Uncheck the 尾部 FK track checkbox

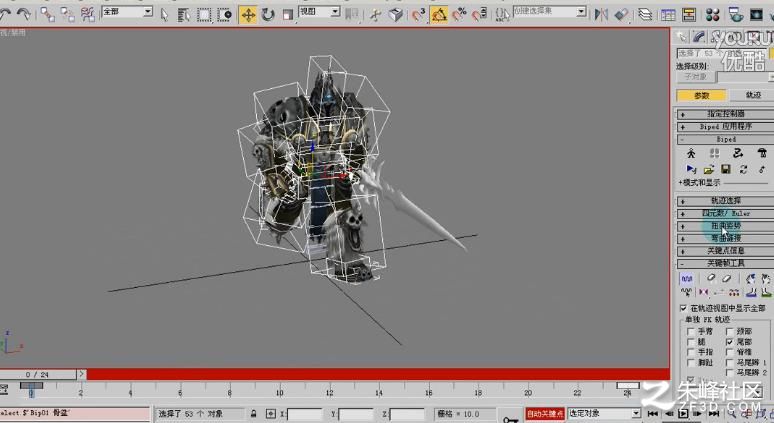coord(730,342)
